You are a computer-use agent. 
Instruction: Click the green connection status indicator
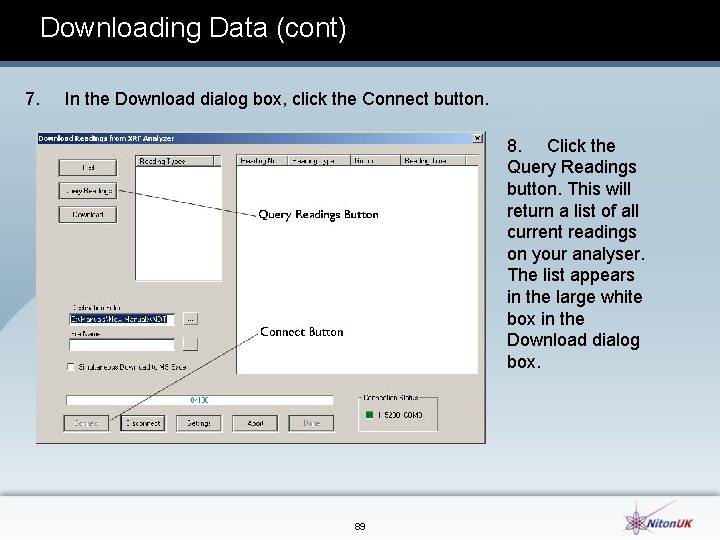point(369,415)
